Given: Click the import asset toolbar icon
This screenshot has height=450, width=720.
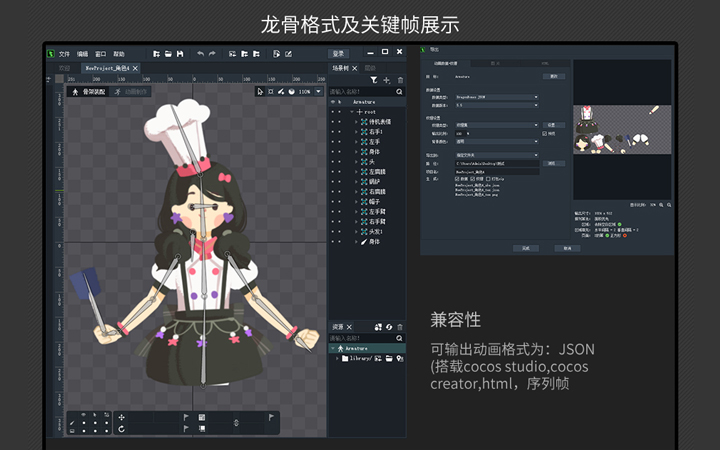Looking at the screenshot, I should coord(232,54).
